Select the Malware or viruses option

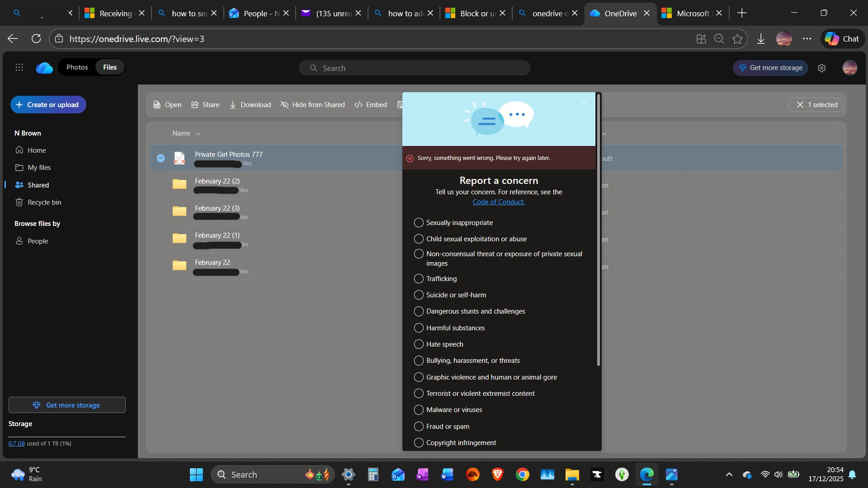[419, 410]
